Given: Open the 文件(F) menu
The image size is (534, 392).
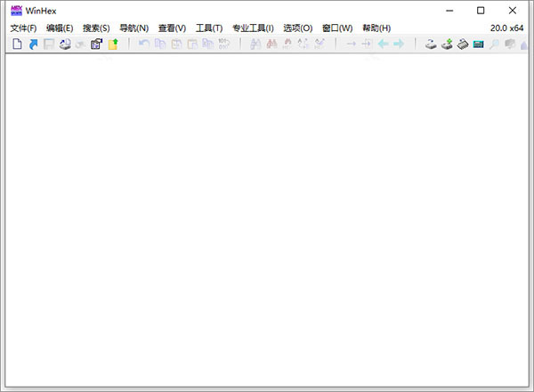Looking at the screenshot, I should [x=23, y=28].
